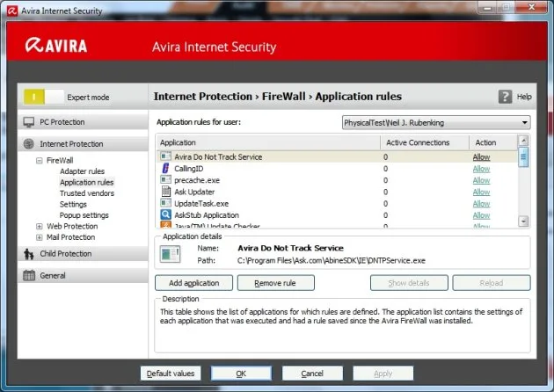Screen dimensions: 554x392
Task: Expand the Mail Protection tree node
Action: tap(40, 237)
